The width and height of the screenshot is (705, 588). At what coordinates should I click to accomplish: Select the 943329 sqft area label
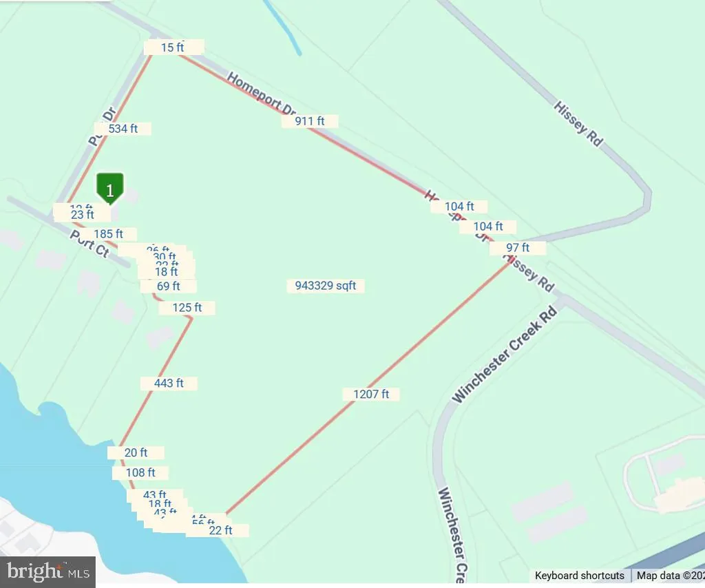(x=326, y=286)
